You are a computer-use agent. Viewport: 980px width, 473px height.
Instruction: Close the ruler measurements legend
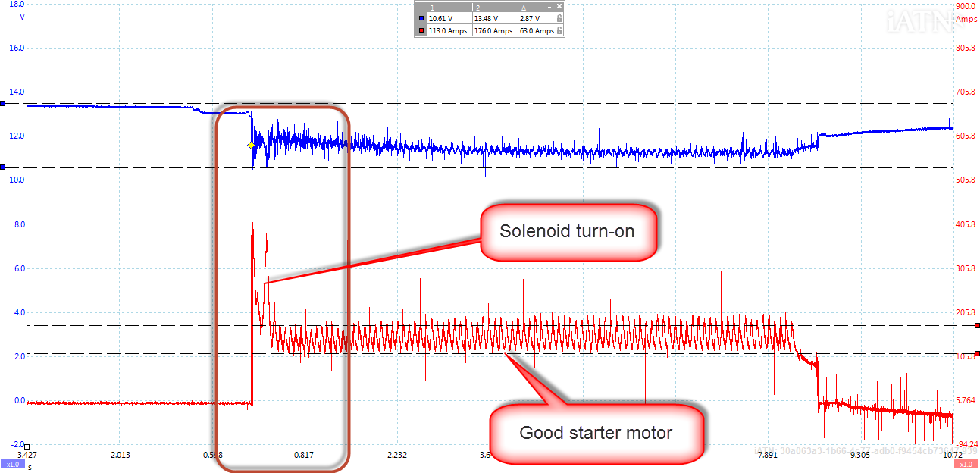pos(559,6)
